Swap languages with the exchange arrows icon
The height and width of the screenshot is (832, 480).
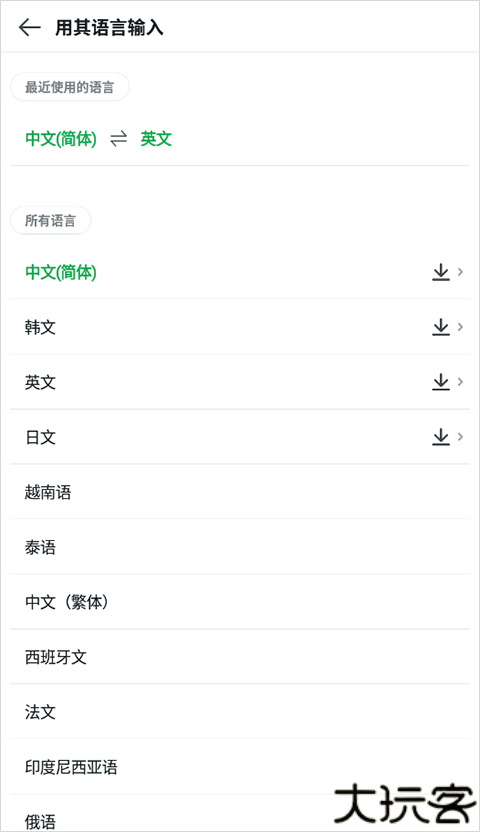[x=118, y=139]
